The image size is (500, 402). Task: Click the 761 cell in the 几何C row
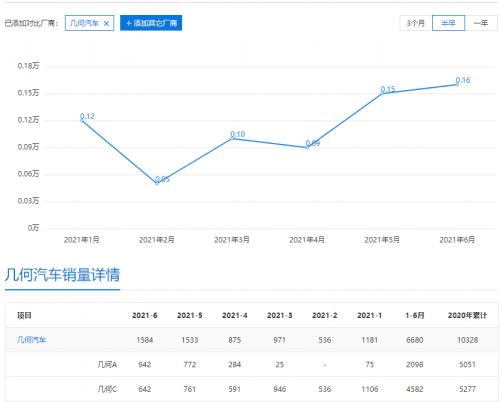coord(190,389)
